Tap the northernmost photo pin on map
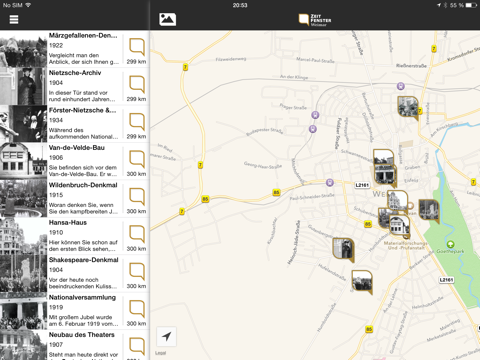The image size is (480, 360). (408, 107)
